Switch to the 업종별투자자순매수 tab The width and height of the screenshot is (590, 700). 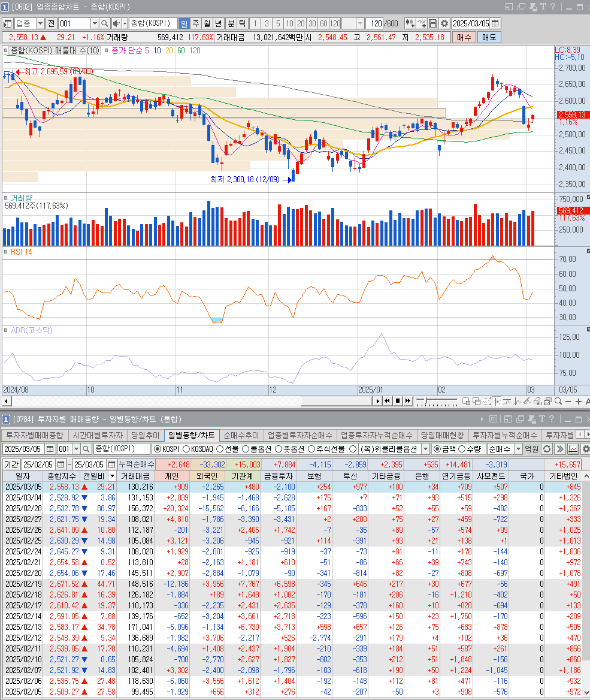coord(300,435)
